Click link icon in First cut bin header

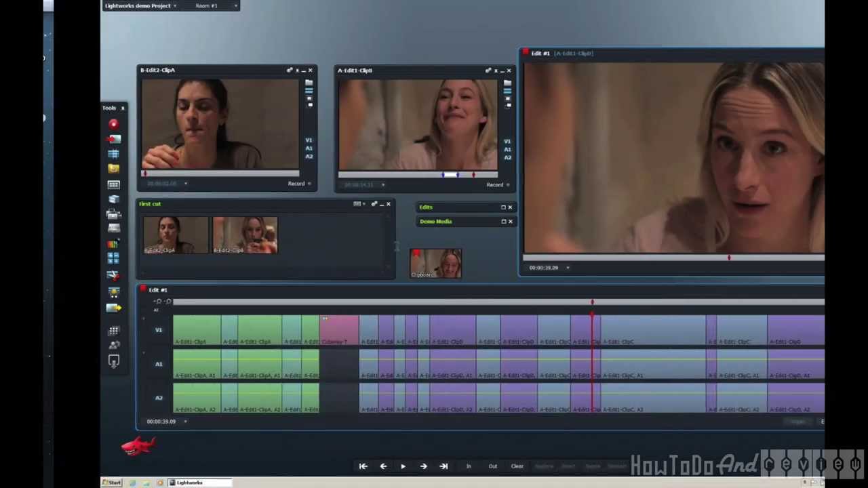374,204
